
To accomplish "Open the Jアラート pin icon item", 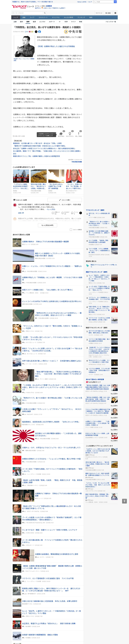I will coord(87,266).
